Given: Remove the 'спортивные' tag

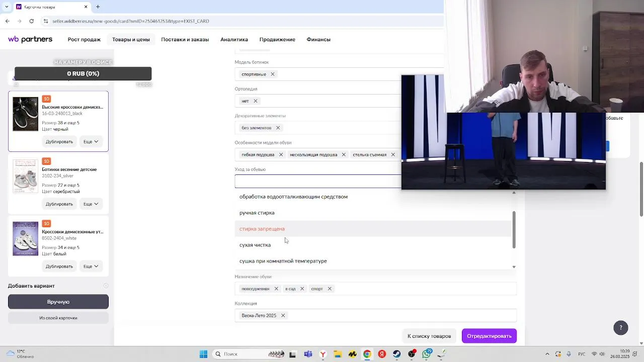Looking at the screenshot, I should (273, 74).
